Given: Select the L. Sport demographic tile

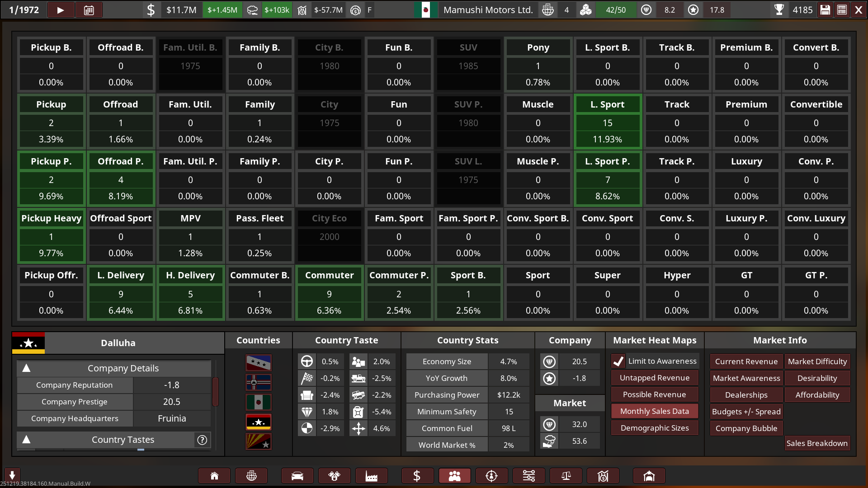Looking at the screenshot, I should [x=607, y=122].
